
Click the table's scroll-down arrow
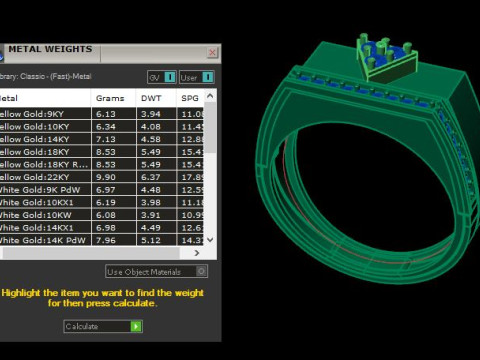tap(210, 240)
